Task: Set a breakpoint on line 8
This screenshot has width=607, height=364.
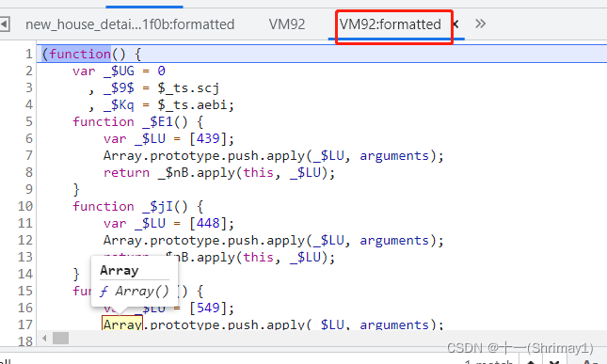Action: pos(29,172)
